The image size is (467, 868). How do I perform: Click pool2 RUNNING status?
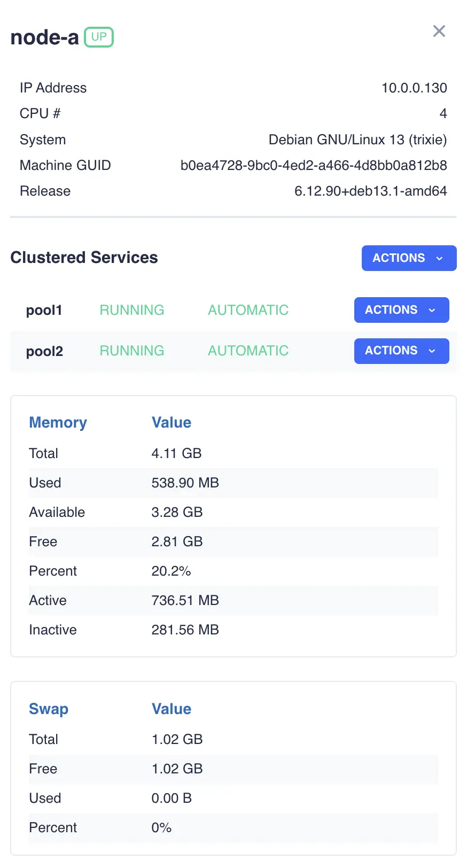point(132,351)
